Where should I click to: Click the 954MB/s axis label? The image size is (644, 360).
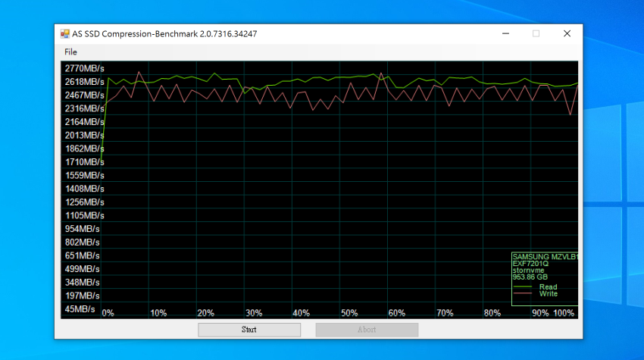pyautogui.click(x=82, y=229)
